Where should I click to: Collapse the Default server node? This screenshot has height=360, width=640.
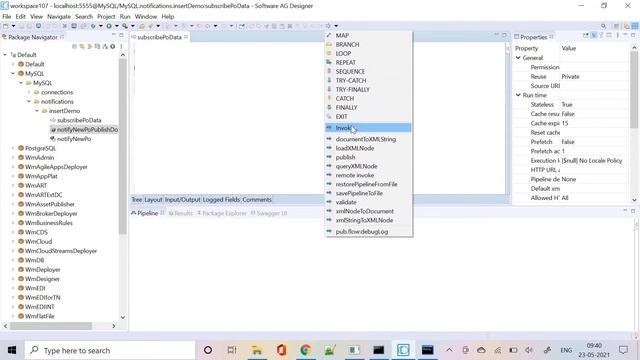click(5, 55)
